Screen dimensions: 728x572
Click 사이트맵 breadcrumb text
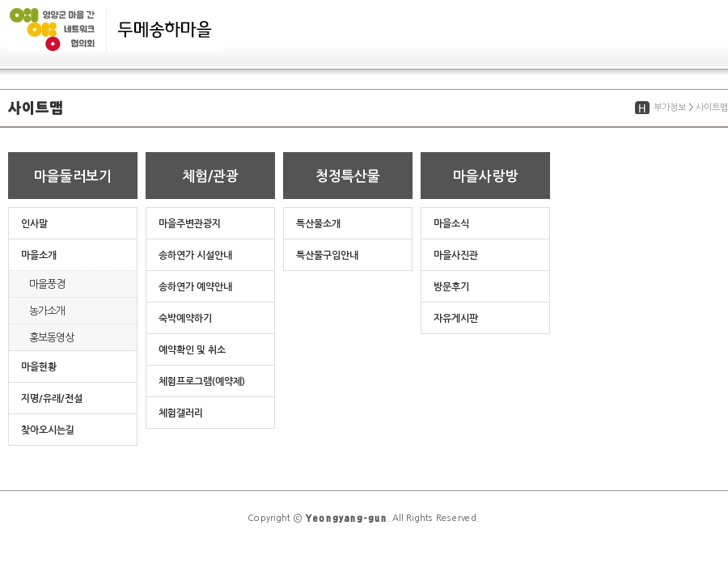click(711, 108)
